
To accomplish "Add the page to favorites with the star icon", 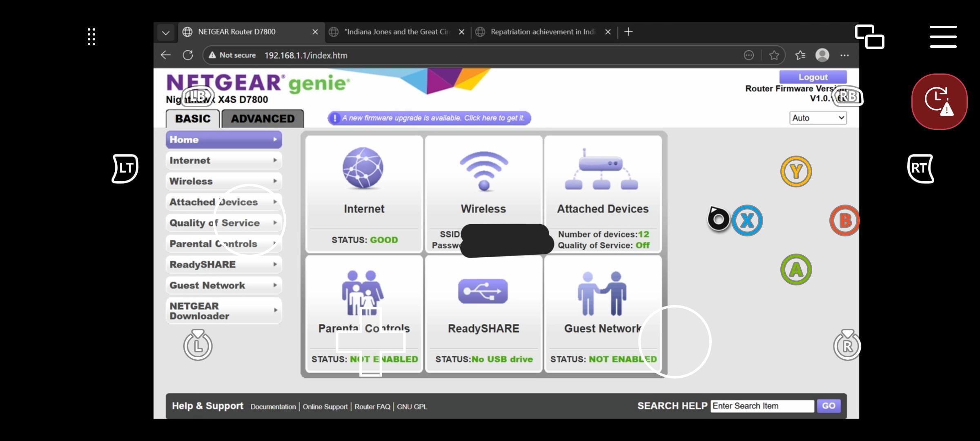I will coord(774,55).
